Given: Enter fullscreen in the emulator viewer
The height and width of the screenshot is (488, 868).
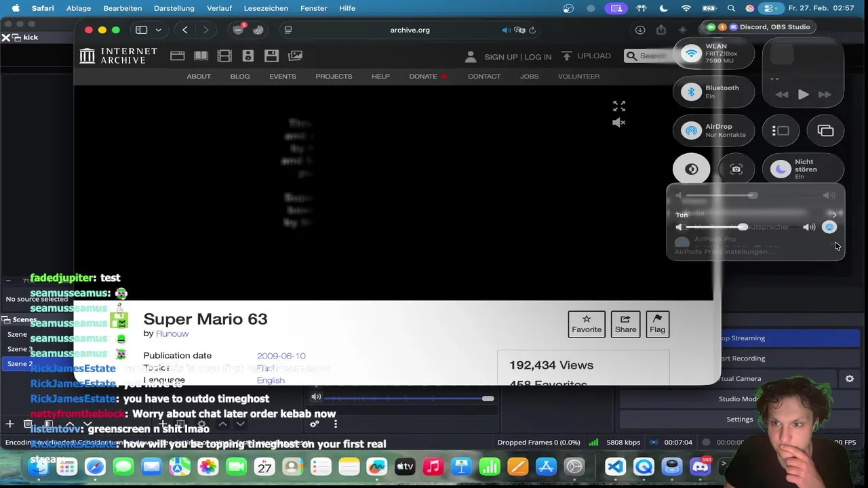Looking at the screenshot, I should tap(619, 106).
